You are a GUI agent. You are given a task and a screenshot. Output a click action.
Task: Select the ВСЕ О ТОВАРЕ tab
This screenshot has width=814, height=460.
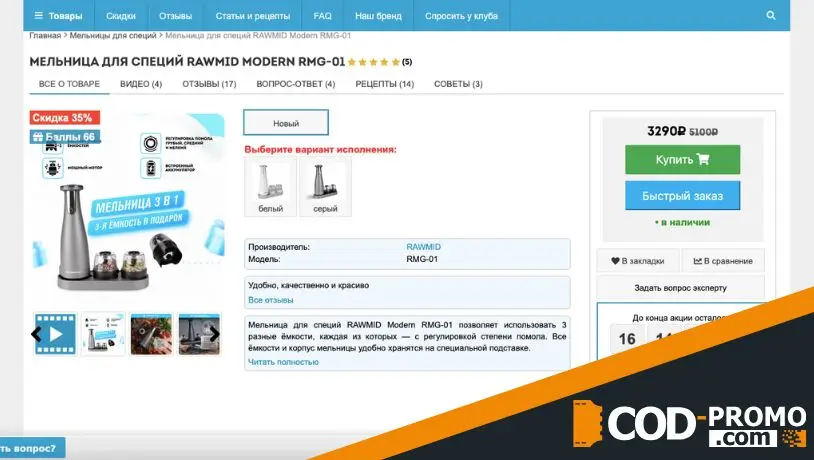tap(69, 84)
